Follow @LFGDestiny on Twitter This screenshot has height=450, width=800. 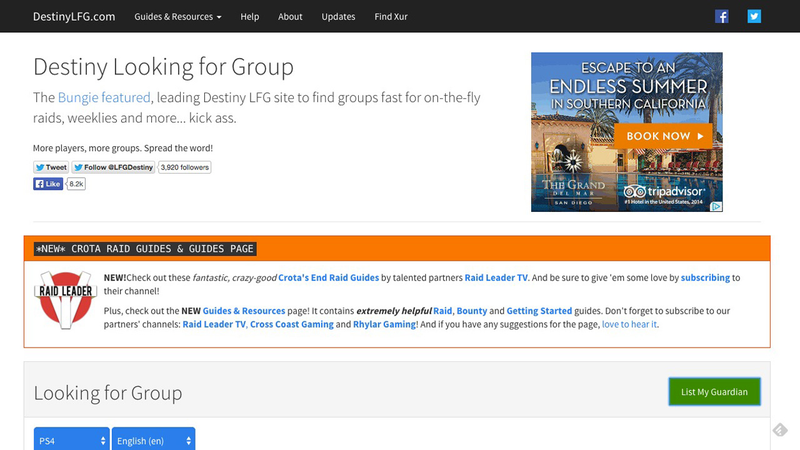(x=113, y=167)
